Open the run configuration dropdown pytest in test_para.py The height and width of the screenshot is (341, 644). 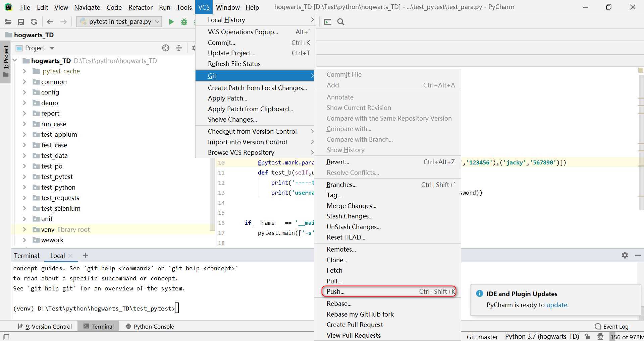119,22
